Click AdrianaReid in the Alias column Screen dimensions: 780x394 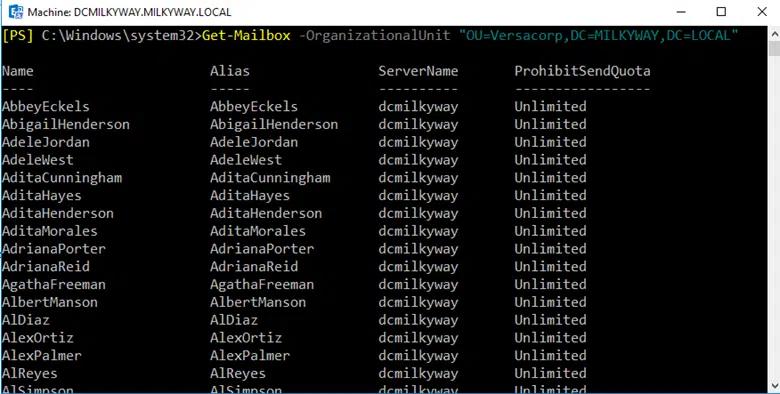254,267
